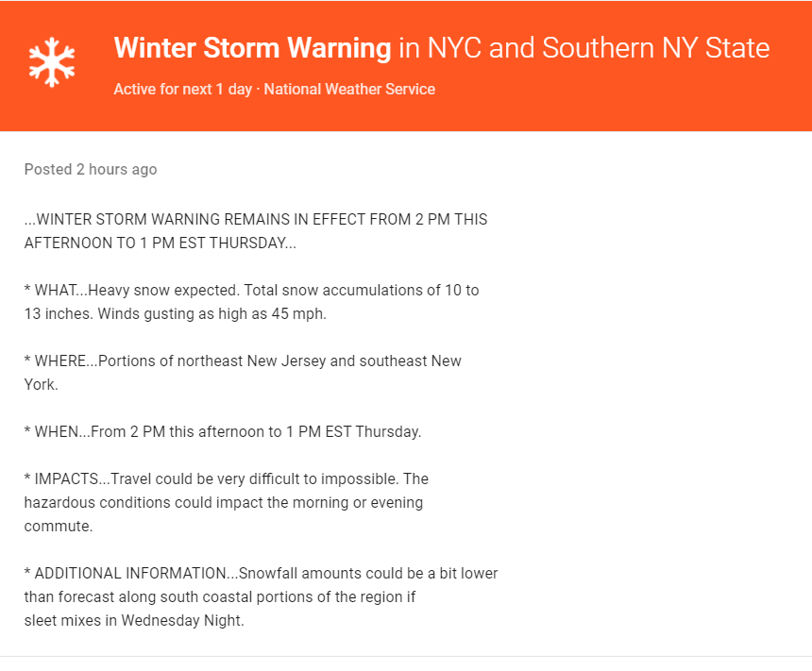This screenshot has width=812, height=671.
Task: Click the "10 to" snow accumulation text
Action: click(461, 291)
